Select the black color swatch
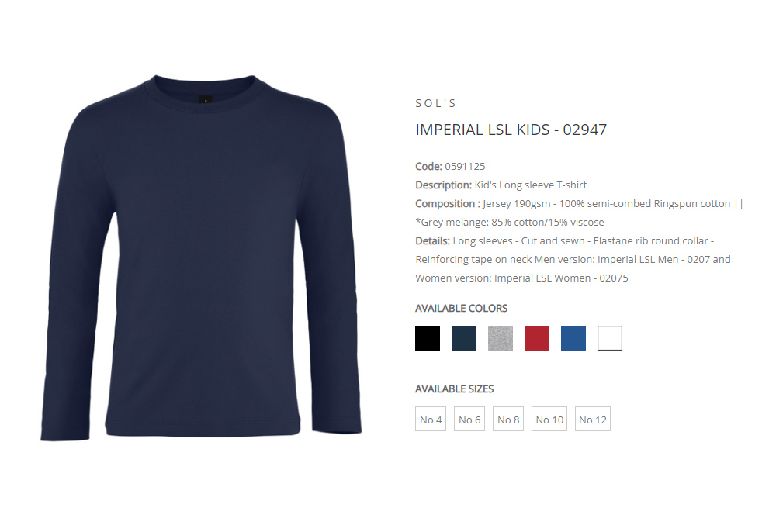Viewport: 769px width, 532px height. (427, 338)
